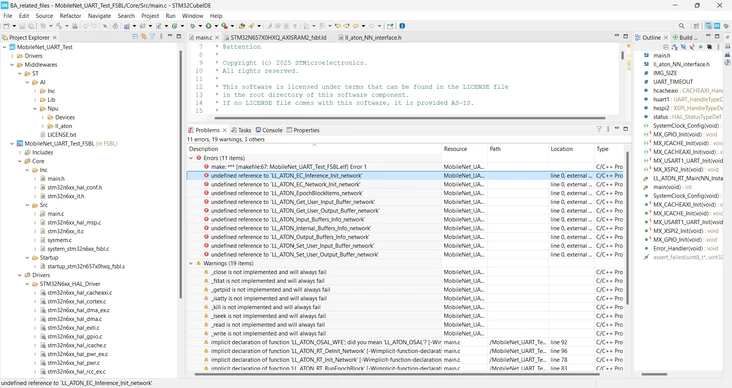The image size is (732, 388).
Task: Click the Debug bug icon in toolbar
Action: click(x=193, y=26)
